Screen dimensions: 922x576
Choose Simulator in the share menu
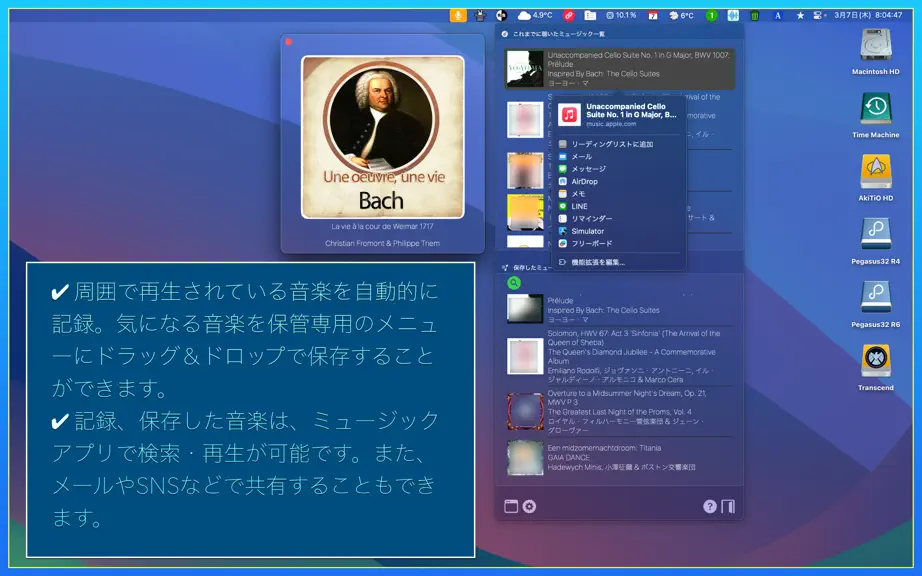(x=617, y=231)
